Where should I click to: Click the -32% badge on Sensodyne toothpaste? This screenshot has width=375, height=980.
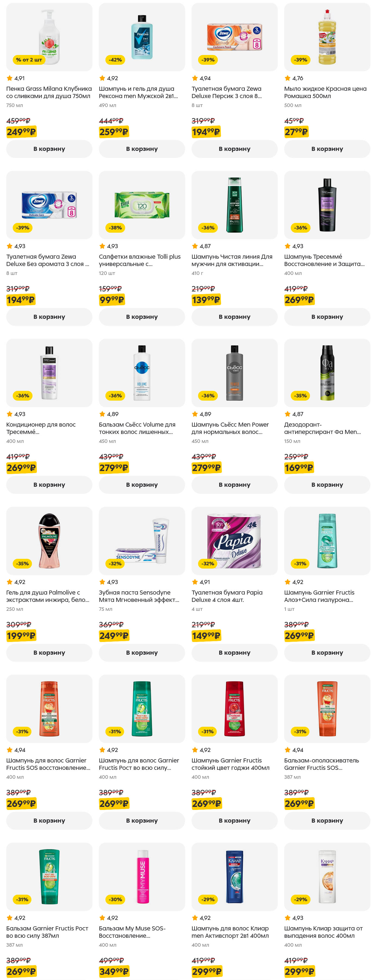115,563
